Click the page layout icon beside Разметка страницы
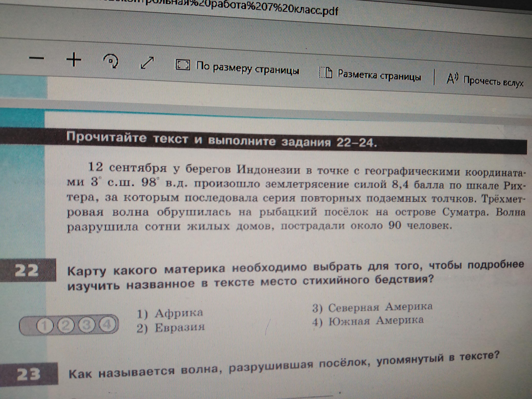Screen dimensions: 532x399 [x=326, y=72]
